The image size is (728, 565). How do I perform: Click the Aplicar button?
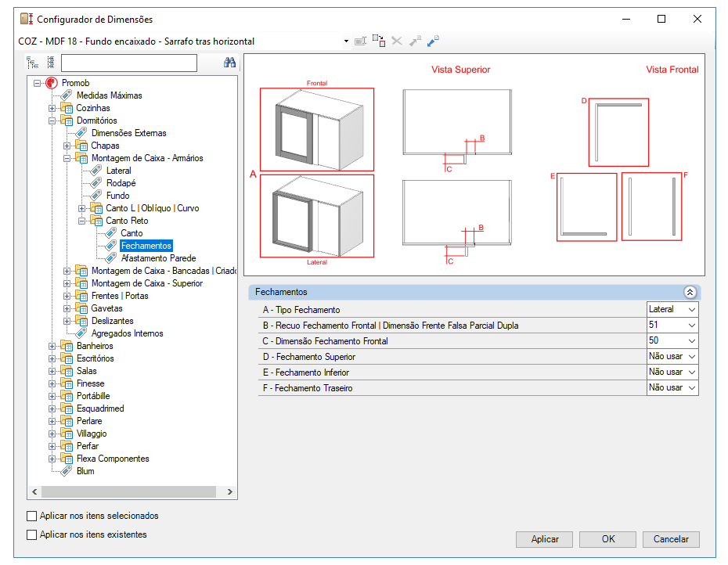(545, 539)
